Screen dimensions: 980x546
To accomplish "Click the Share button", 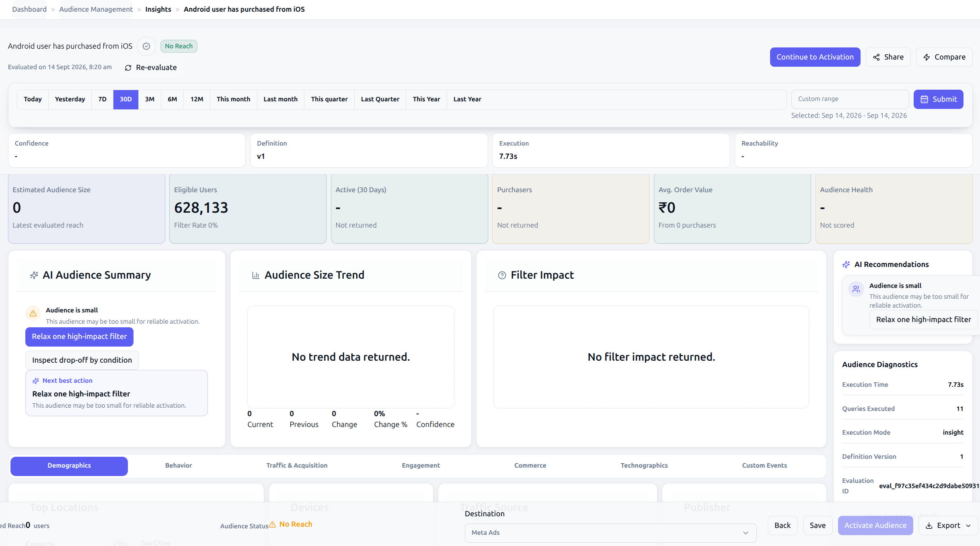I will click(x=888, y=57).
